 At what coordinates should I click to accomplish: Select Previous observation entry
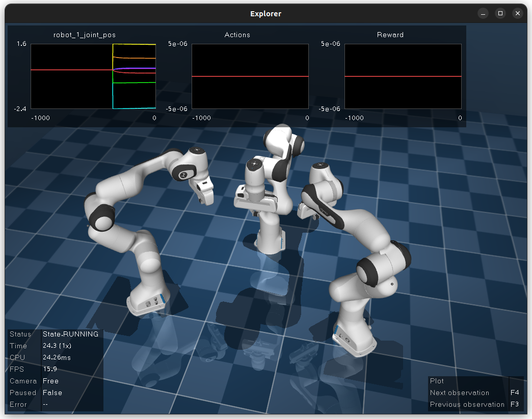point(467,404)
